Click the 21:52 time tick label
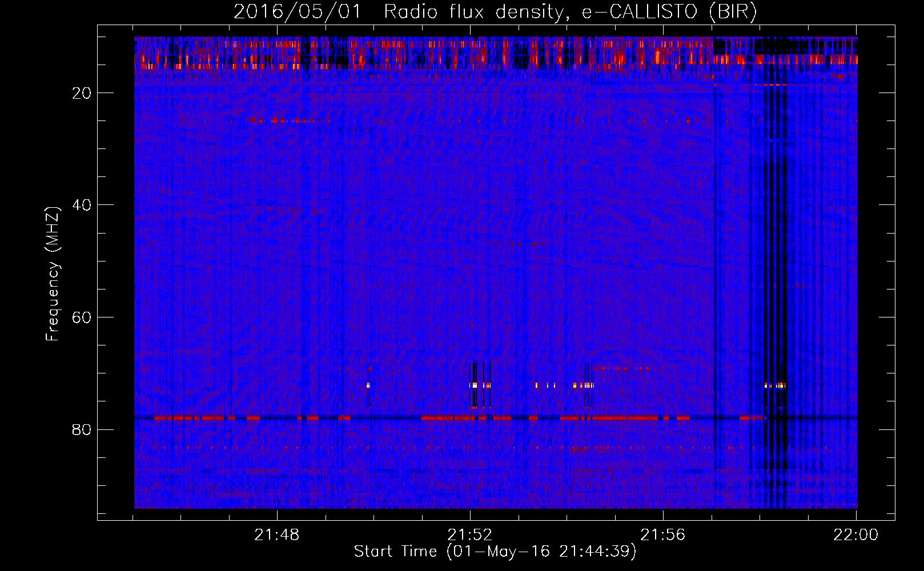 click(470, 535)
